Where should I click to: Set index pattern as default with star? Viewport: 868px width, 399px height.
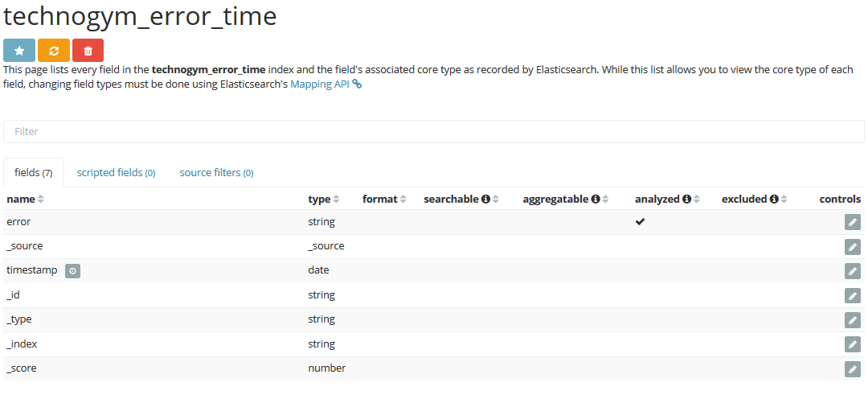click(19, 51)
